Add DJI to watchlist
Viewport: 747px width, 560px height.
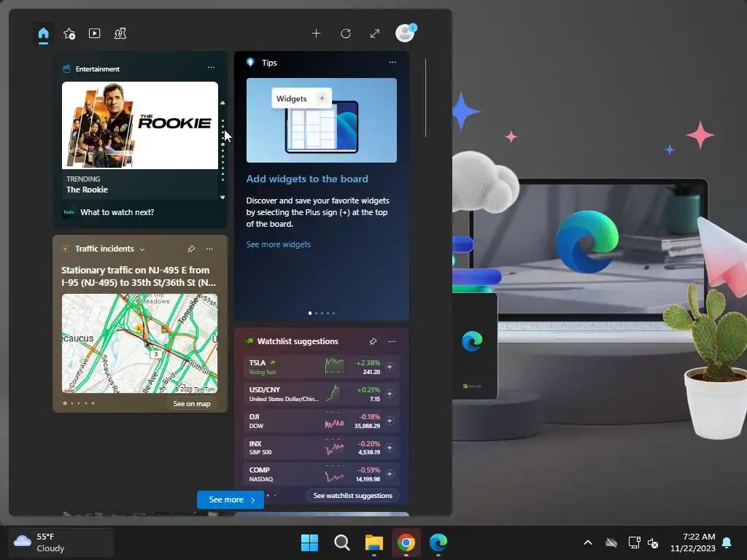390,421
